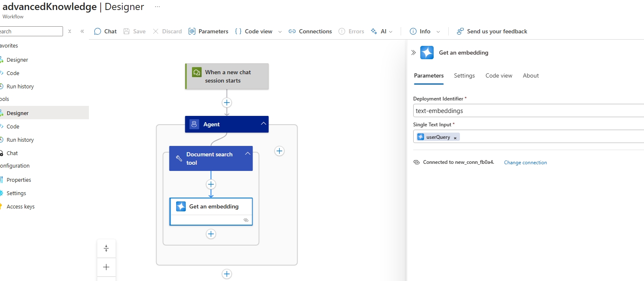Click the Document search tool wrench icon
Viewport: 644px width, 281px height.
click(179, 158)
